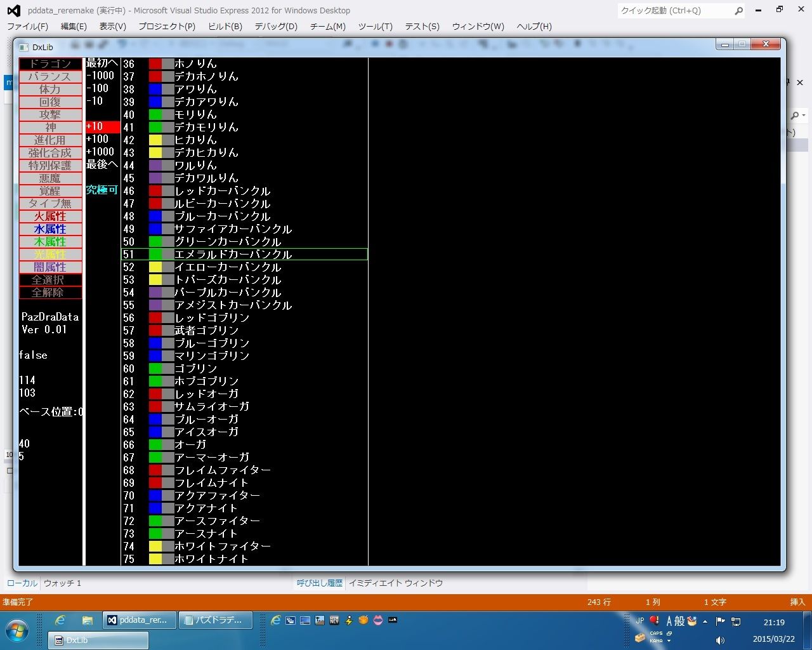This screenshot has height=650, width=812.
Task: Move list back by -1000
Action: pos(100,76)
